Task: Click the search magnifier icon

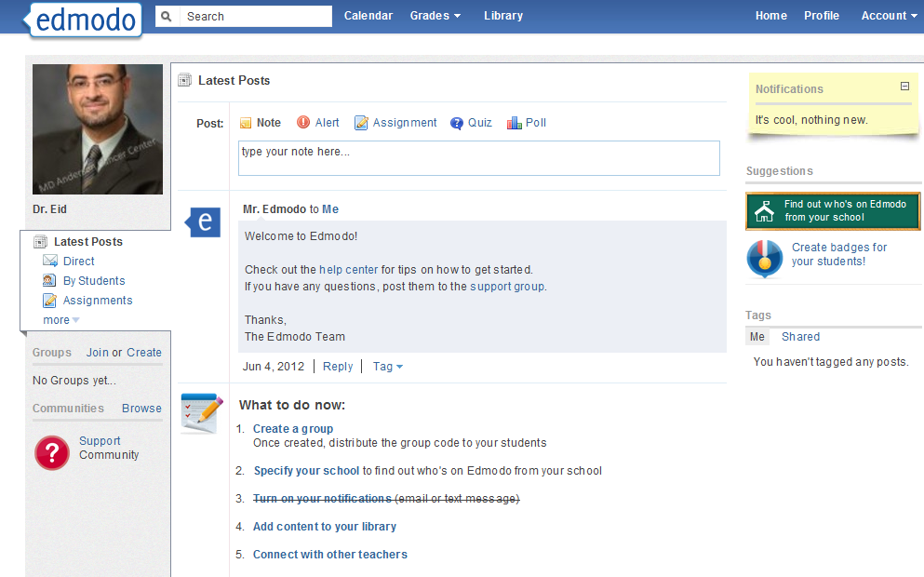Action: pos(167,16)
